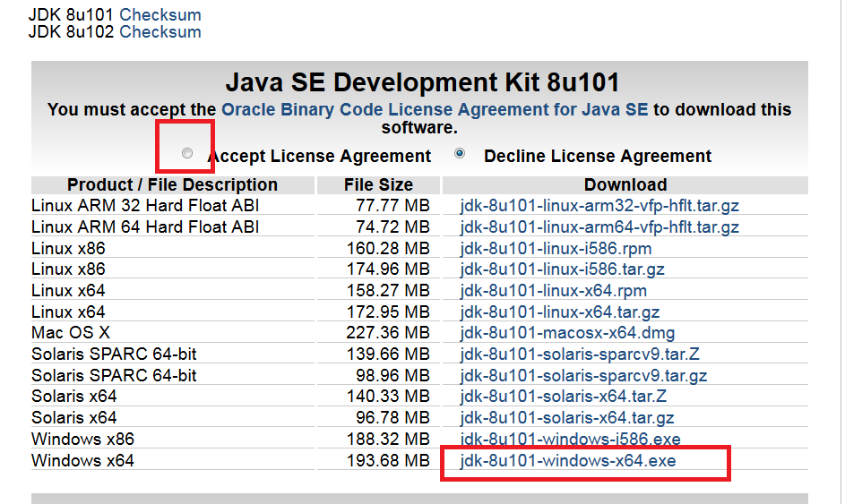Image resolution: width=845 pixels, height=504 pixels.
Task: Click the Mac OS X product cell
Action: click(71, 332)
